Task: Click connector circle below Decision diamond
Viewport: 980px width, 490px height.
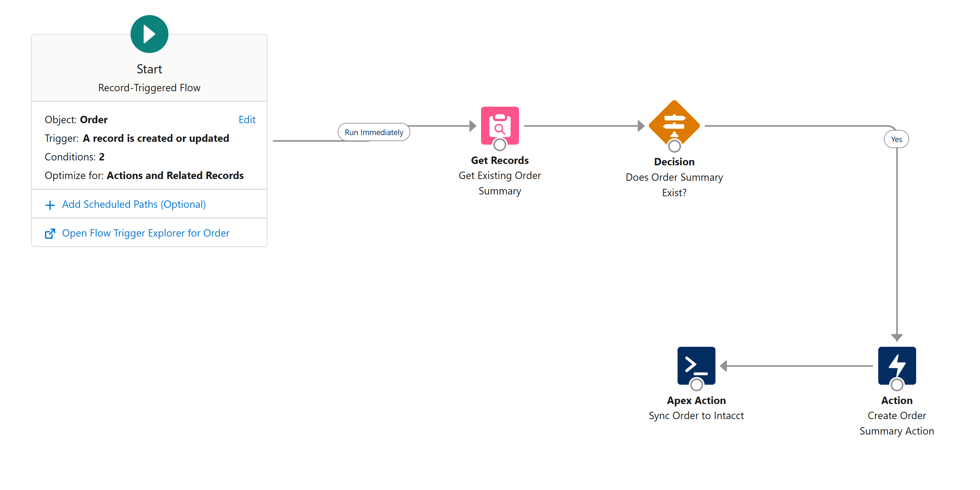Action: [x=674, y=146]
